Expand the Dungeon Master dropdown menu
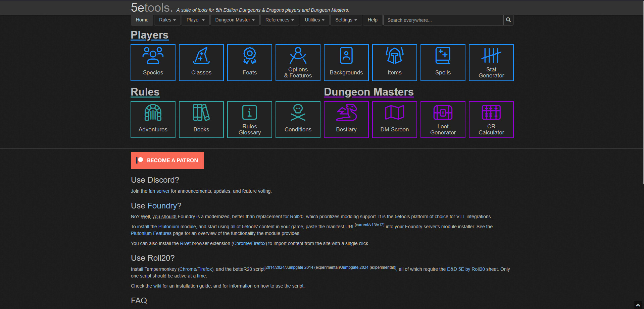Viewport: 644px width, 309px height. [235, 20]
